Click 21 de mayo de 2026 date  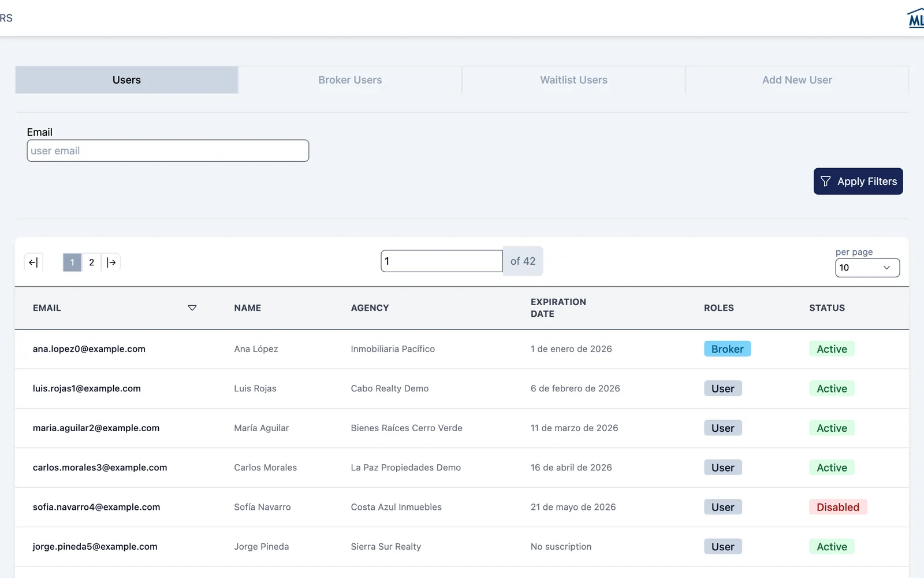coord(573,507)
